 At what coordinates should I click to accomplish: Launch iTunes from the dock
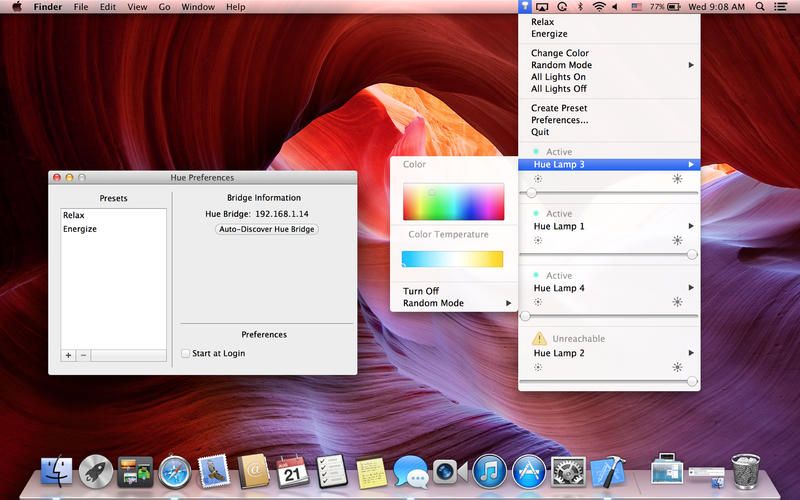[x=488, y=470]
